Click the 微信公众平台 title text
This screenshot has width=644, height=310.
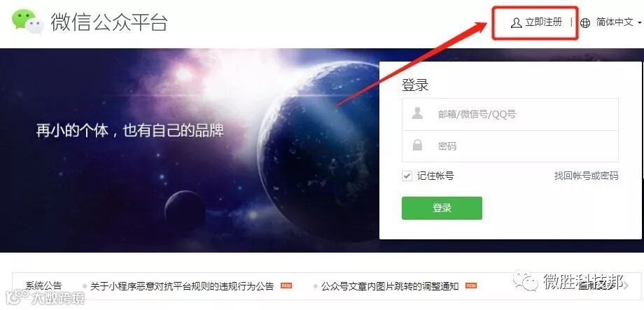tap(109, 22)
